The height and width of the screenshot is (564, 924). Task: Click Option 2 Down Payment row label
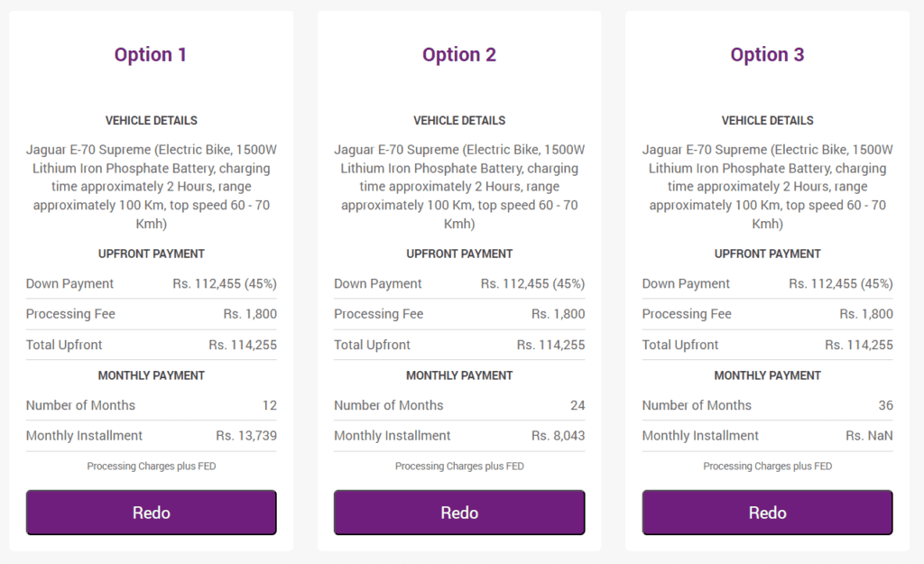[378, 283]
